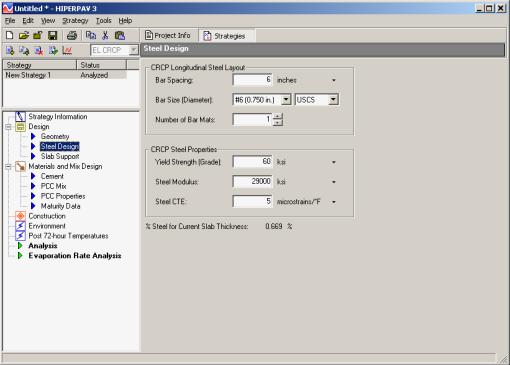Save the project with floppy disk icon
The width and height of the screenshot is (510, 365).
pyautogui.click(x=53, y=35)
